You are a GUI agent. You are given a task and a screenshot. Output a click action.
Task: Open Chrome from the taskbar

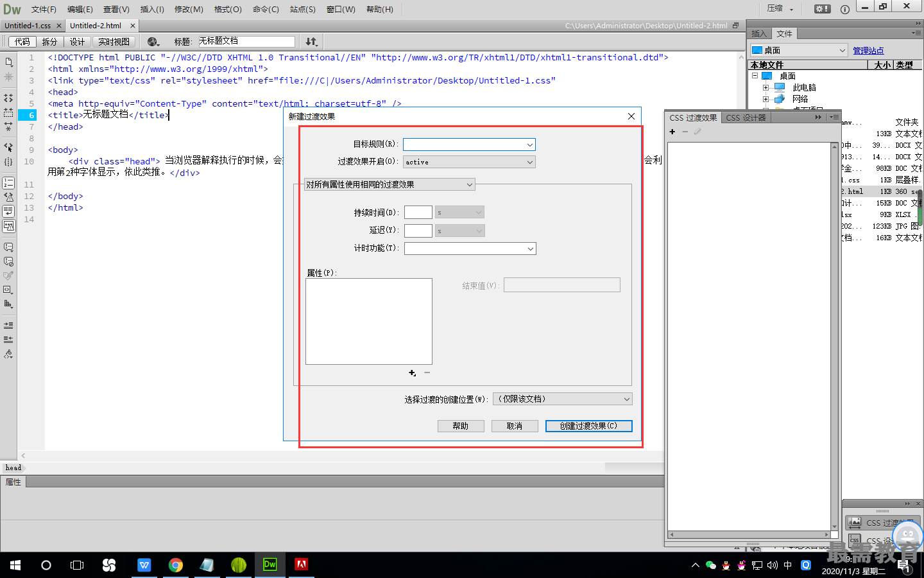(x=175, y=565)
